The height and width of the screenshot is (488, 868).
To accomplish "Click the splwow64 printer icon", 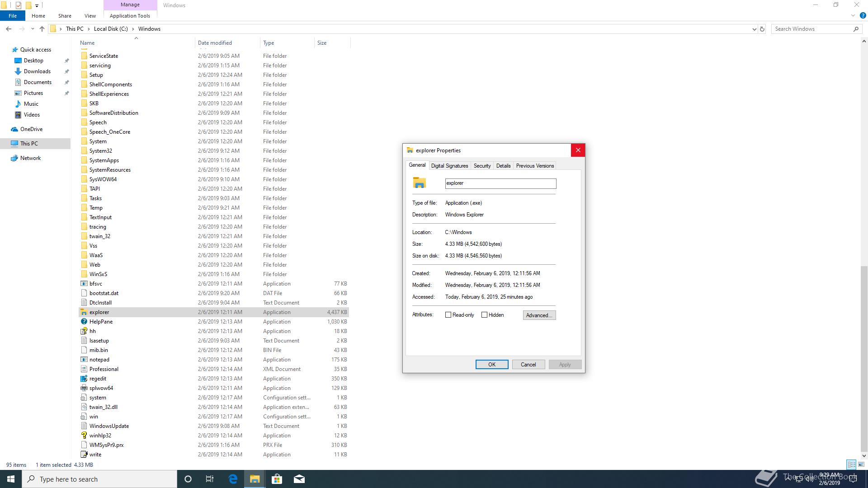I will click(84, 388).
